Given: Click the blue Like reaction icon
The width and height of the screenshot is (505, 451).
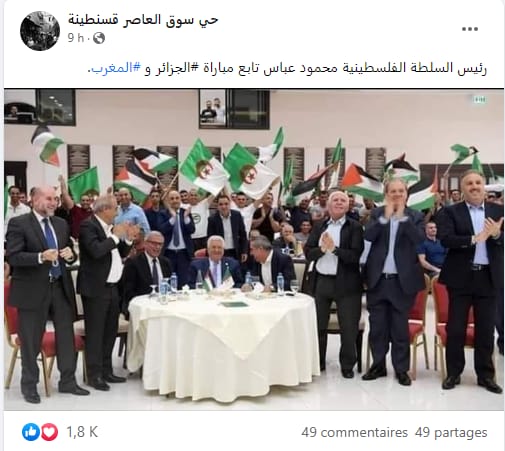Looking at the screenshot, I should [31, 432].
